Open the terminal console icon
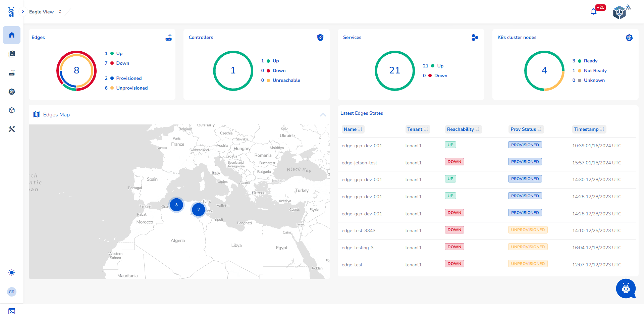The image size is (644, 317). [12, 311]
